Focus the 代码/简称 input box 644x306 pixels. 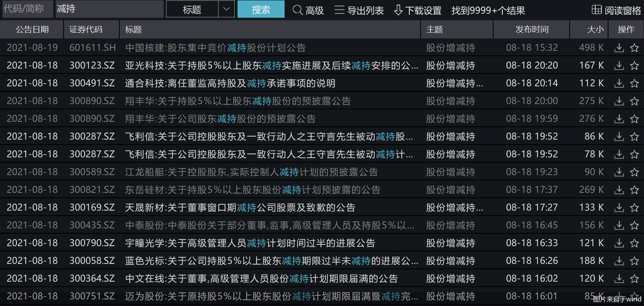click(x=28, y=9)
